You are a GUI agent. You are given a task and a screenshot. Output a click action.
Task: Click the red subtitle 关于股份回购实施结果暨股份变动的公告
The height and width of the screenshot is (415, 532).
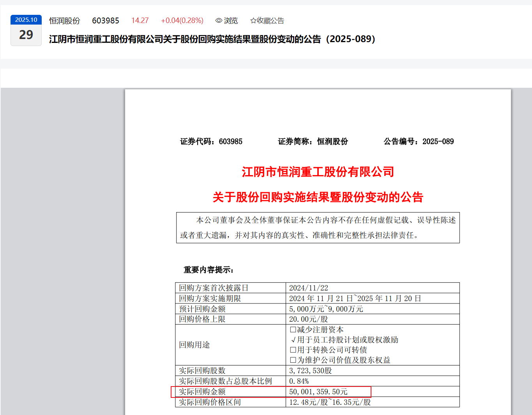(x=318, y=197)
